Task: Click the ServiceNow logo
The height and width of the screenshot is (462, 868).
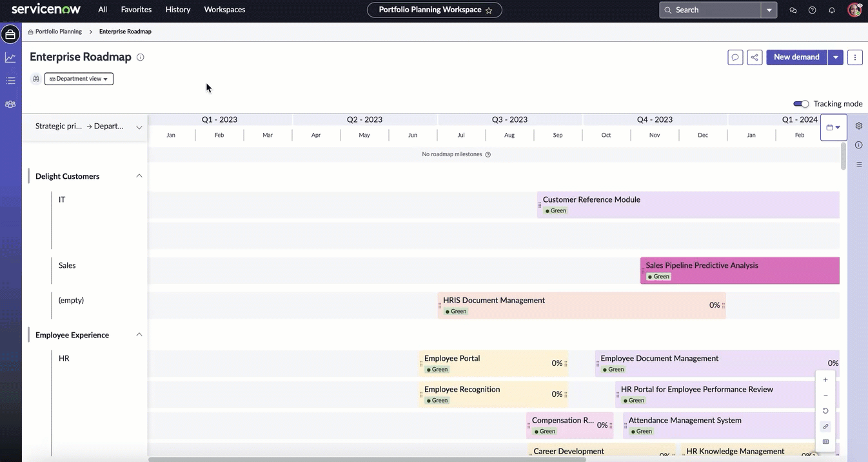Action: (x=46, y=10)
